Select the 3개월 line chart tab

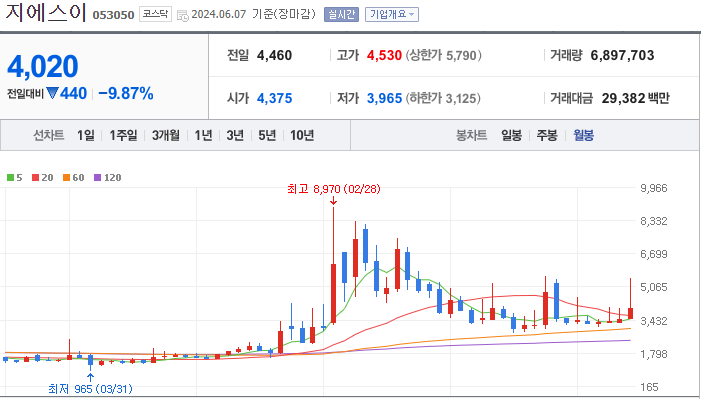coord(165,135)
